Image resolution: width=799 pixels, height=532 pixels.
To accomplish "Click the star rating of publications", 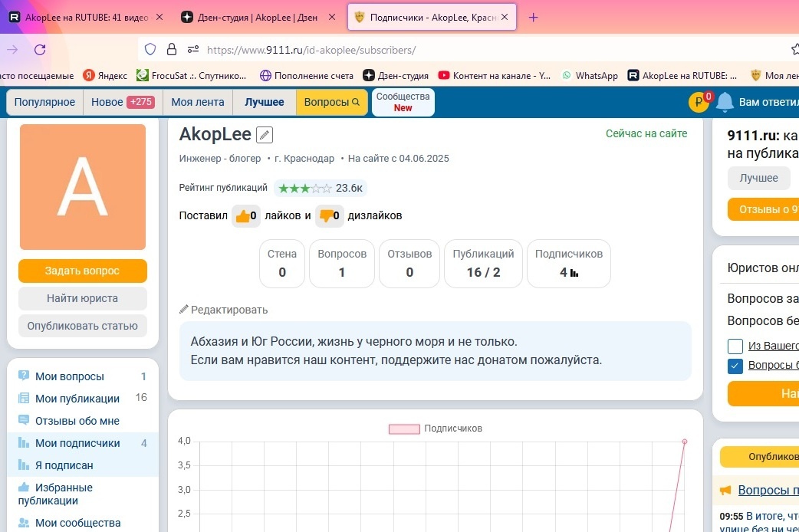I will coord(304,189).
